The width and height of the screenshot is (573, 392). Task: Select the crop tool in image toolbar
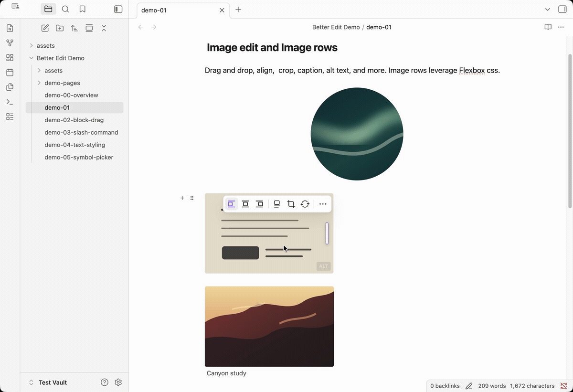291,204
